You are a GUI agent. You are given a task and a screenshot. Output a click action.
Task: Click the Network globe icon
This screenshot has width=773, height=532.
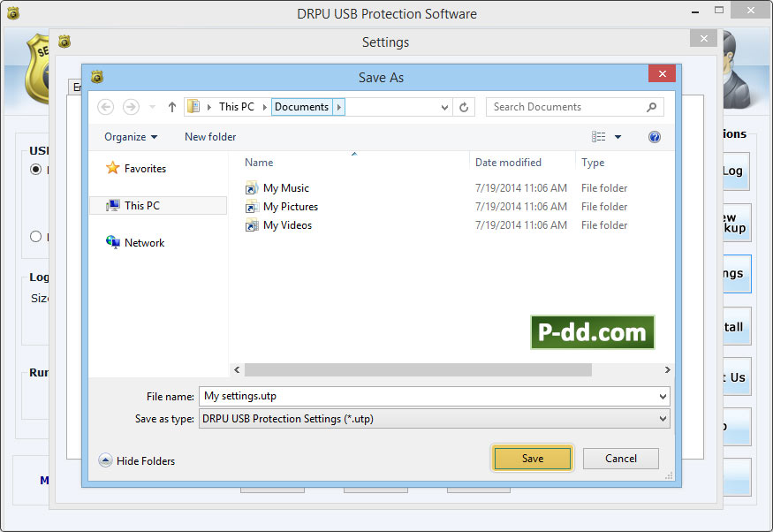pos(113,241)
